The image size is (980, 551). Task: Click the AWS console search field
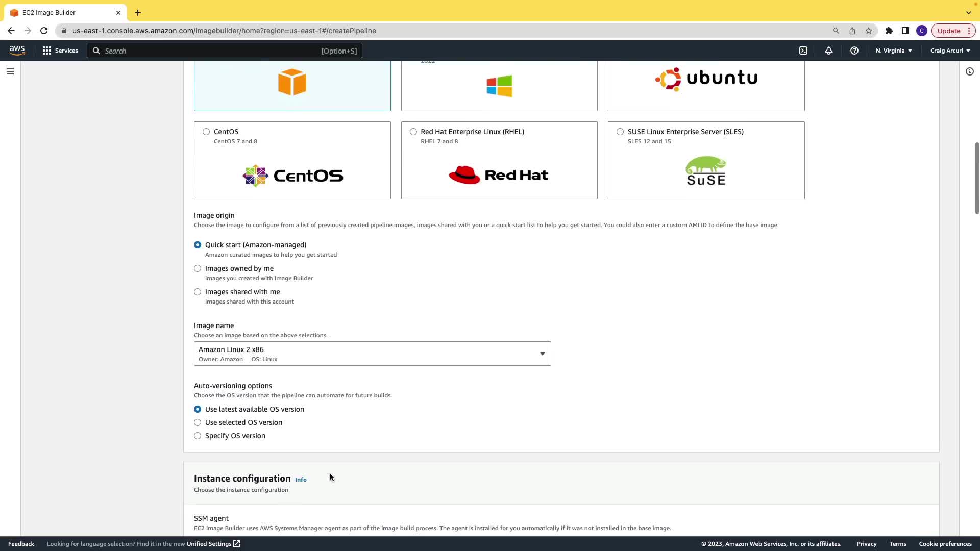click(225, 51)
